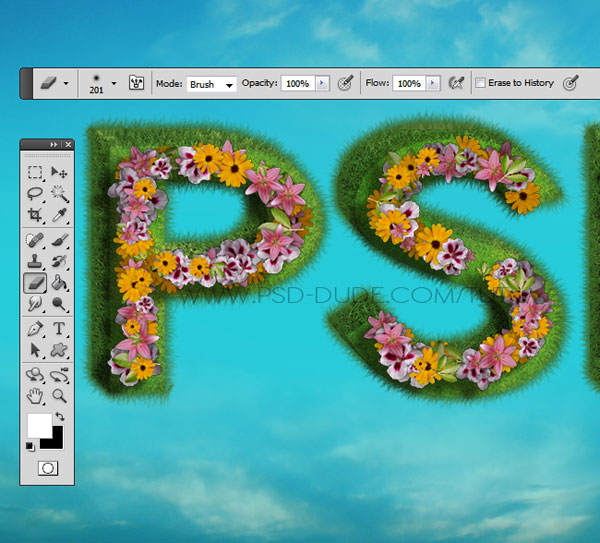Pick the Lasso tool
Screen dimensions: 600x543
[x=35, y=193]
